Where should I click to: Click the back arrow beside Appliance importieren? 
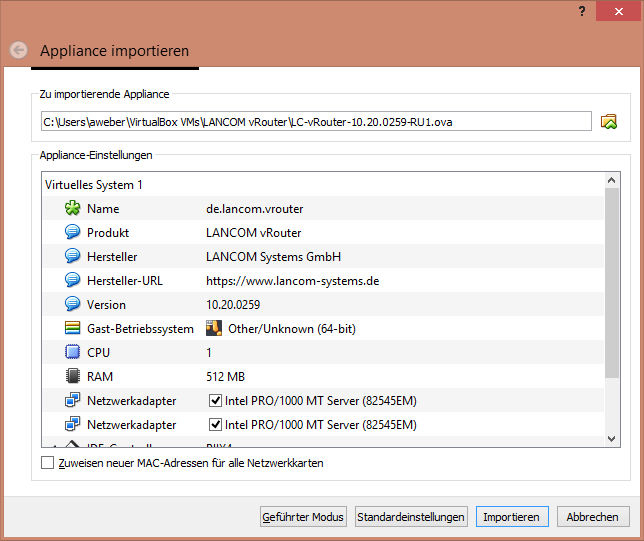click(x=18, y=50)
